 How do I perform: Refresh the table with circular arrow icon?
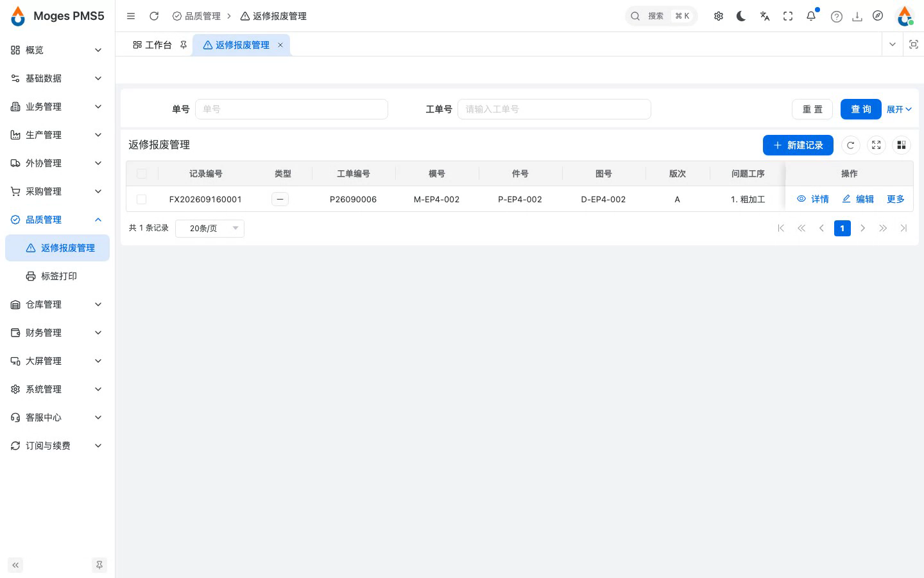pyautogui.click(x=851, y=145)
